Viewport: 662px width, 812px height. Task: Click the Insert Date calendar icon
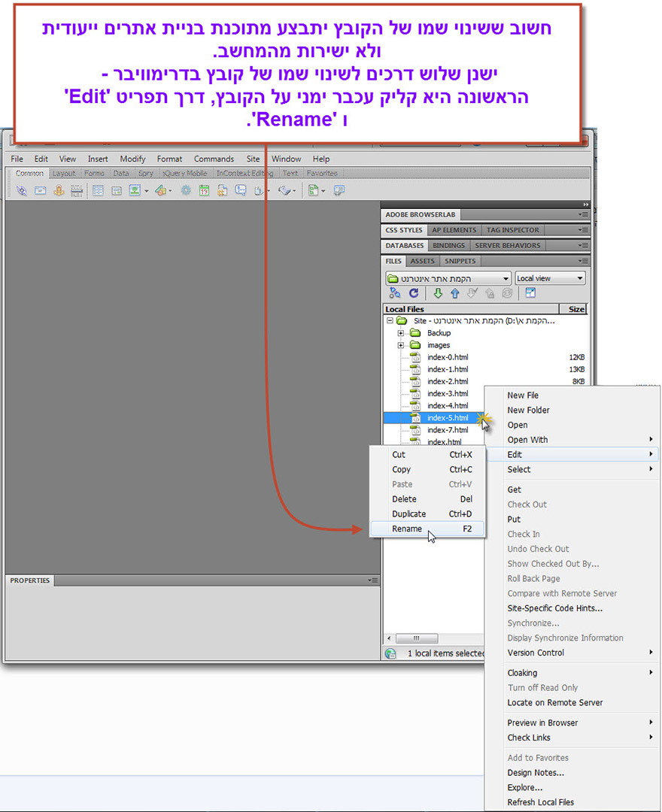point(204,192)
